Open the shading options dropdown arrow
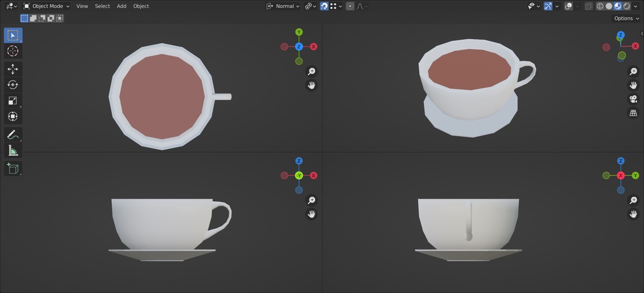 pyautogui.click(x=636, y=6)
